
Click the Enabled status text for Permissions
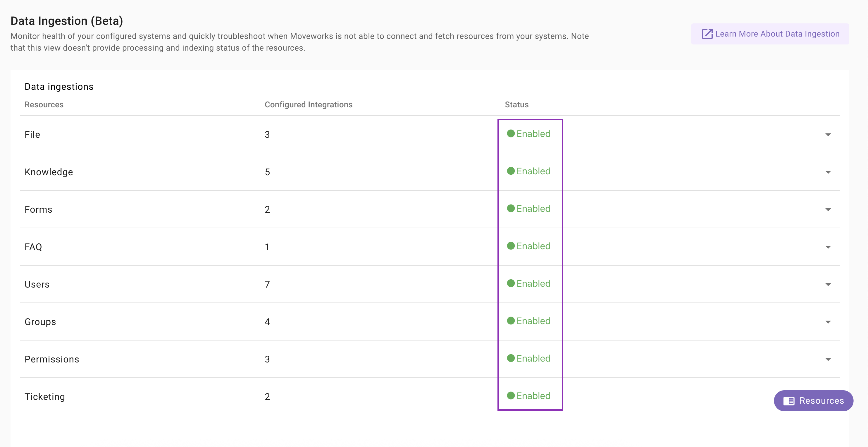click(533, 358)
